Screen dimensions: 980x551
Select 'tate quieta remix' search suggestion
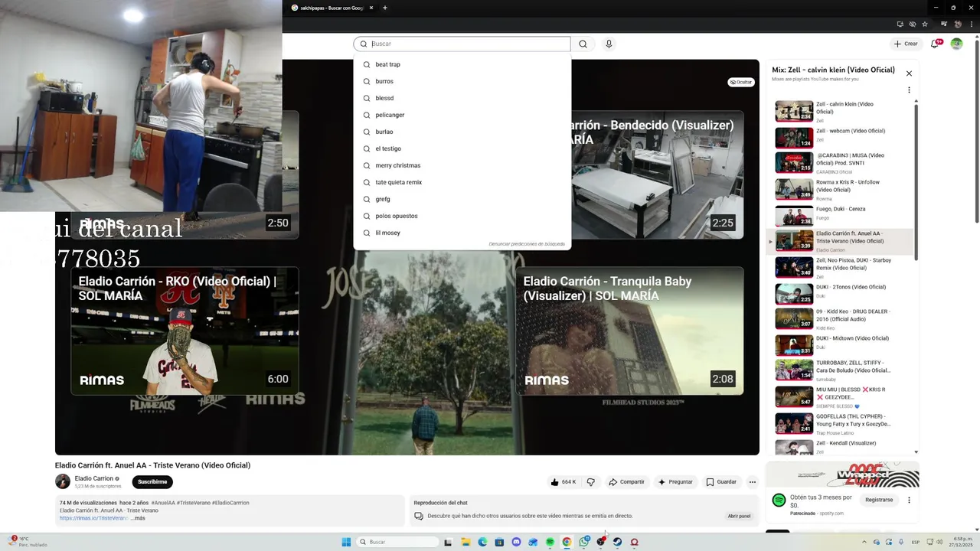tap(462, 182)
